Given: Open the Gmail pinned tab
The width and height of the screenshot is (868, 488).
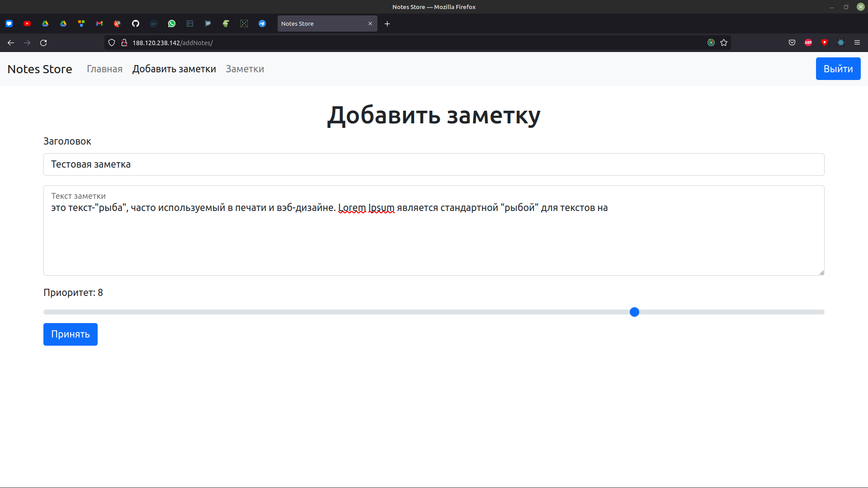Looking at the screenshot, I should [x=99, y=23].
